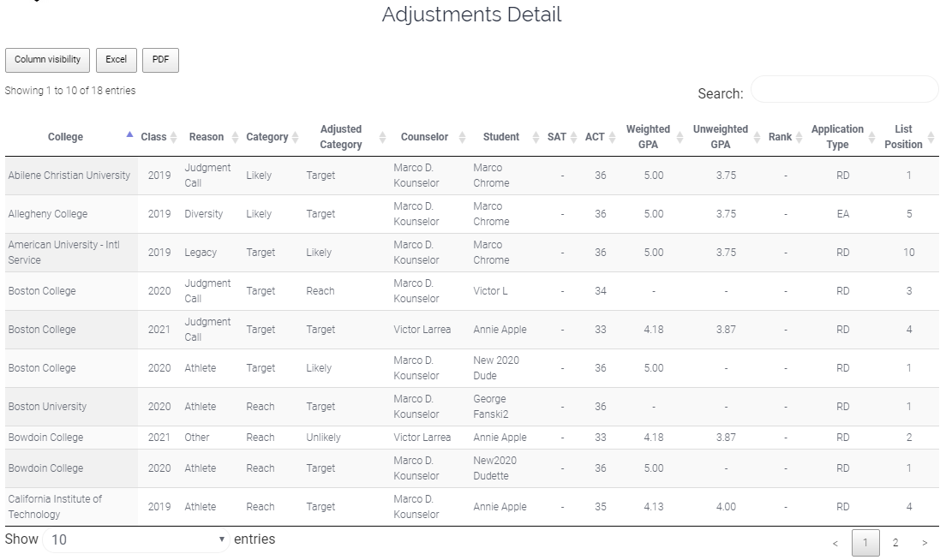Go to page 2 of results
Image resolution: width=946 pixels, height=560 pixels.
895,543
